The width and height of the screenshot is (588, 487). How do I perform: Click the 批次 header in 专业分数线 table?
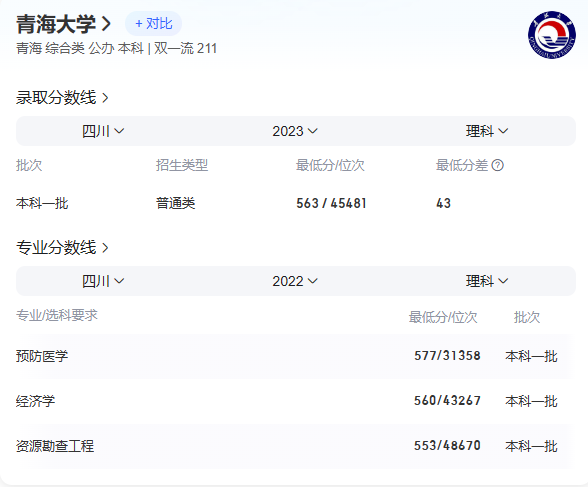(x=526, y=317)
